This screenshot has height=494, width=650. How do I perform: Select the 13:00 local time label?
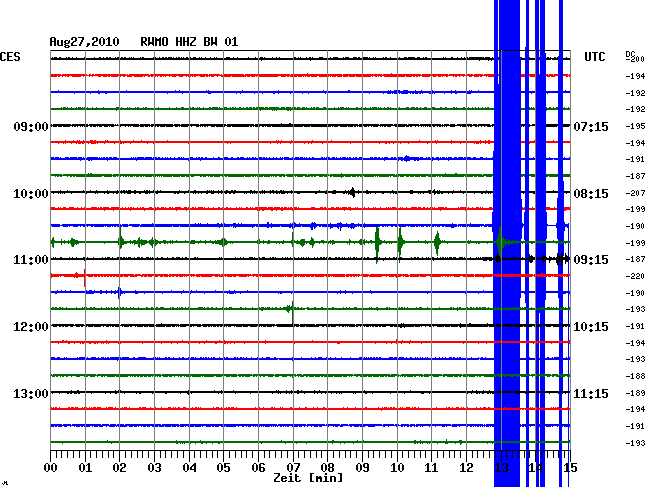tap(31, 393)
